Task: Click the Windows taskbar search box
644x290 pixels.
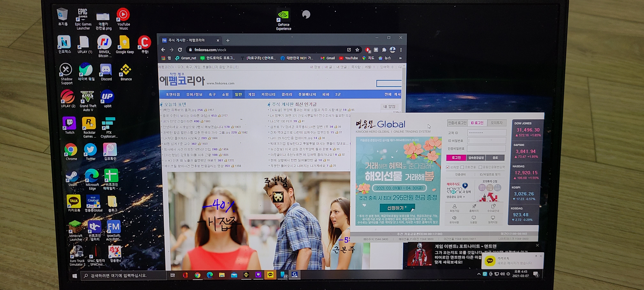Action: pyautogui.click(x=123, y=275)
